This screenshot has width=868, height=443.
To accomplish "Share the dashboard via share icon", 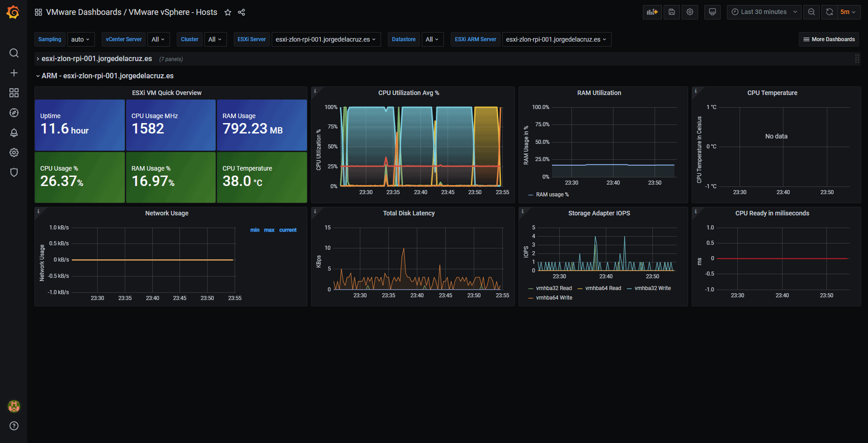I will point(241,12).
